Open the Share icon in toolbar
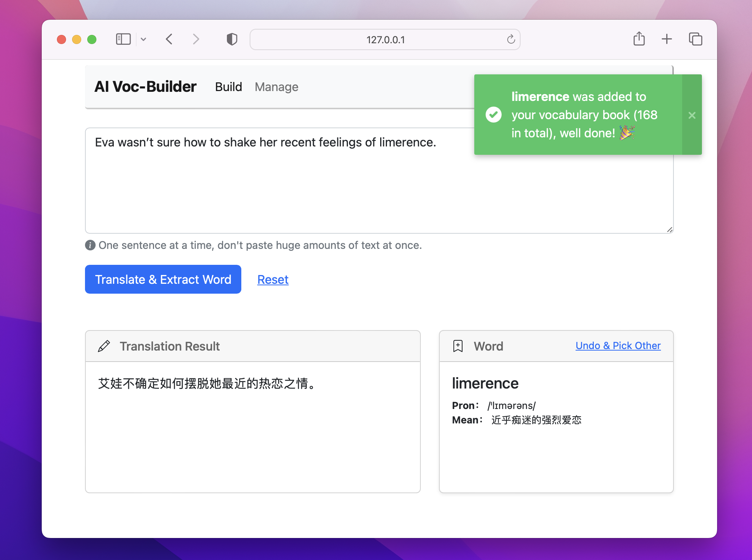The width and height of the screenshot is (752, 560). (639, 39)
